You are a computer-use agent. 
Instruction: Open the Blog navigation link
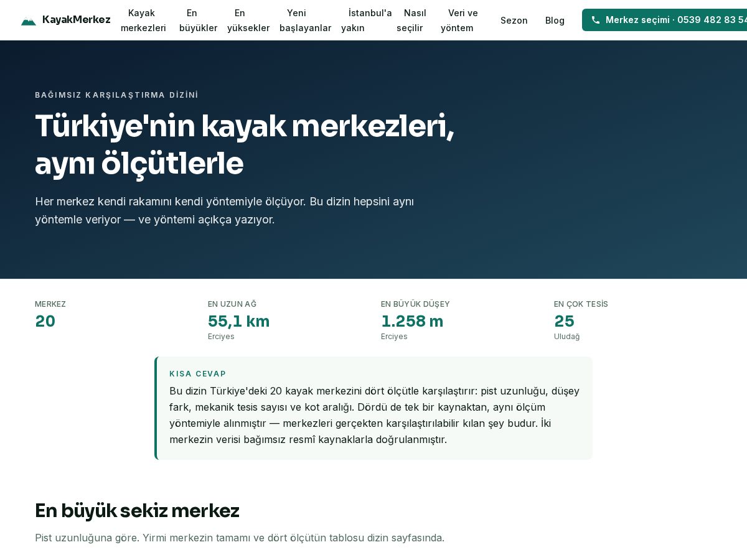(555, 21)
